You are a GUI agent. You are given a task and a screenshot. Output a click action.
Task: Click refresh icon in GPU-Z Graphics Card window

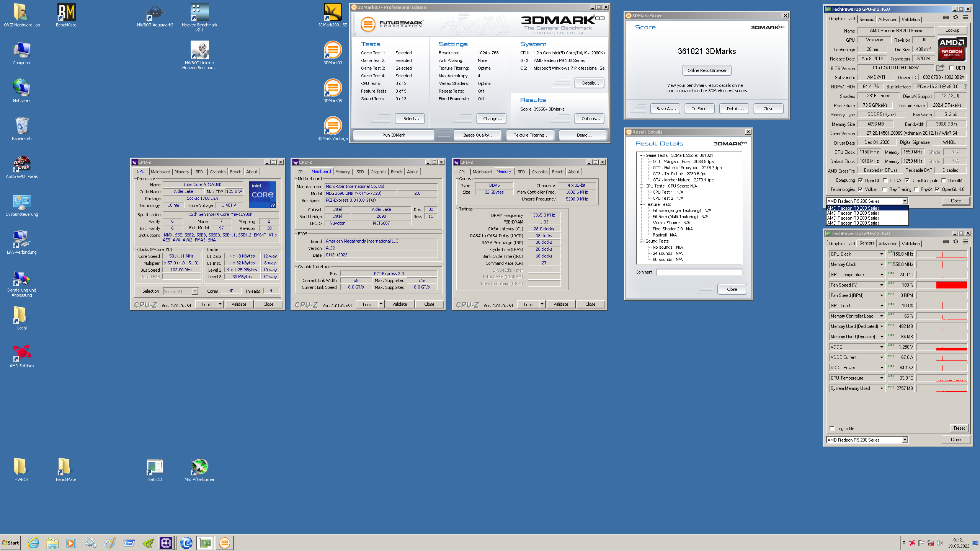pyautogui.click(x=955, y=18)
